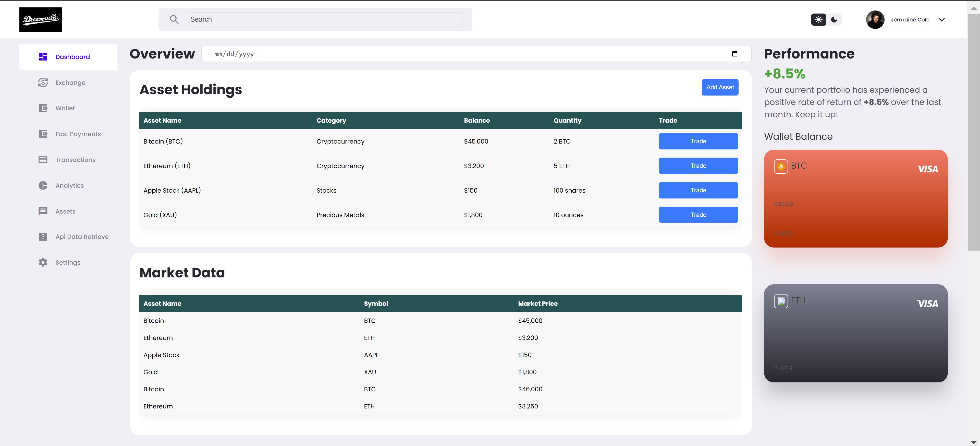
Task: Click the Exchange currency icon
Action: point(43,83)
